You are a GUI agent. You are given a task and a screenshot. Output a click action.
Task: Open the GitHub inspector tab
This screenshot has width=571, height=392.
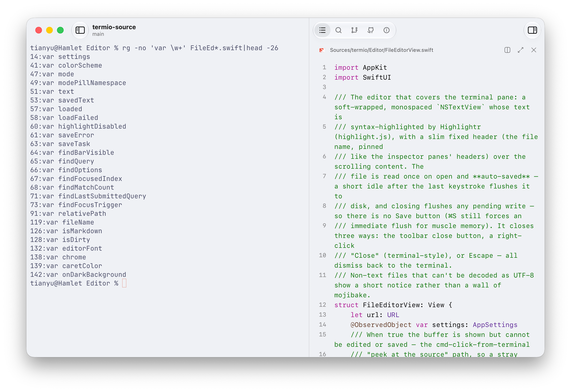click(x=371, y=30)
